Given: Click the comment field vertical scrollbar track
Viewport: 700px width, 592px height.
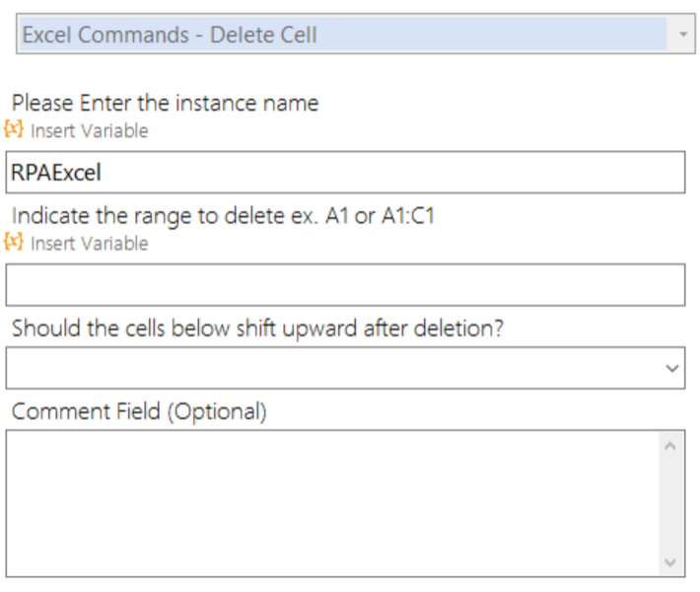Looking at the screenshot, I should click(x=670, y=504).
